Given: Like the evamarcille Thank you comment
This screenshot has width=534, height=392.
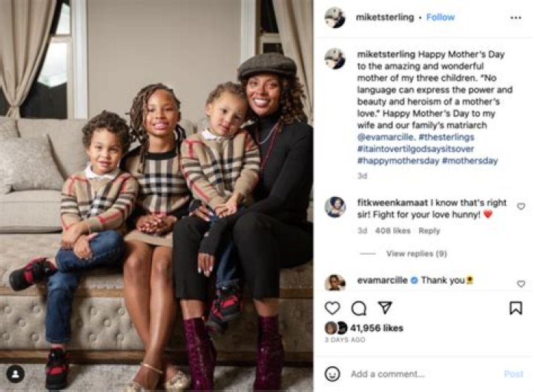Looking at the screenshot, I should 521,284.
